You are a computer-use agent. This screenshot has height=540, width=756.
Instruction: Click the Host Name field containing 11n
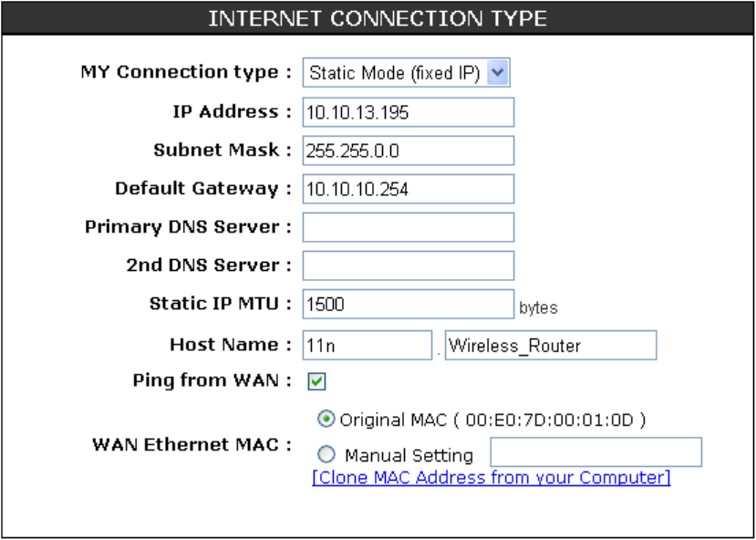click(367, 346)
